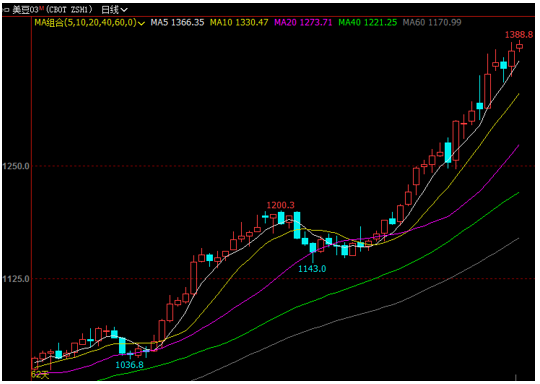Open the 日线 period dropdown
540x384 pixels.
coord(114,10)
